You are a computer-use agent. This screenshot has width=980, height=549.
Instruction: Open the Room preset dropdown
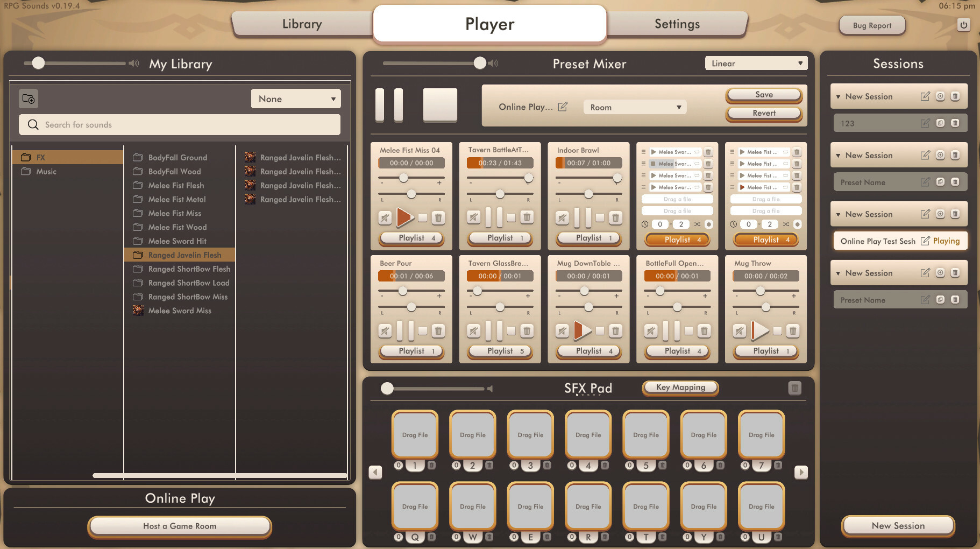(634, 107)
